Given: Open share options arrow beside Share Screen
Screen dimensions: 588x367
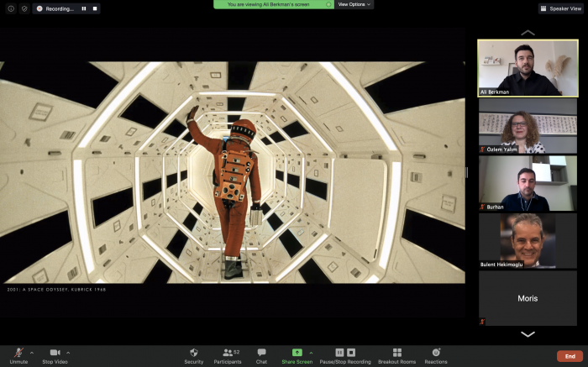Looking at the screenshot, I should click(x=311, y=353).
